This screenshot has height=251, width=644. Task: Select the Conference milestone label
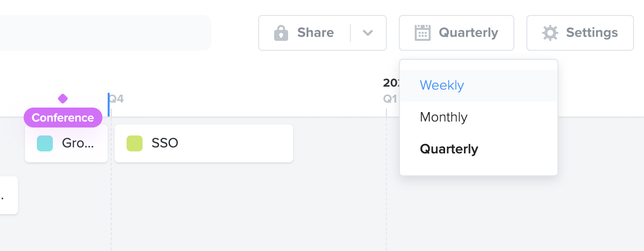tap(63, 118)
